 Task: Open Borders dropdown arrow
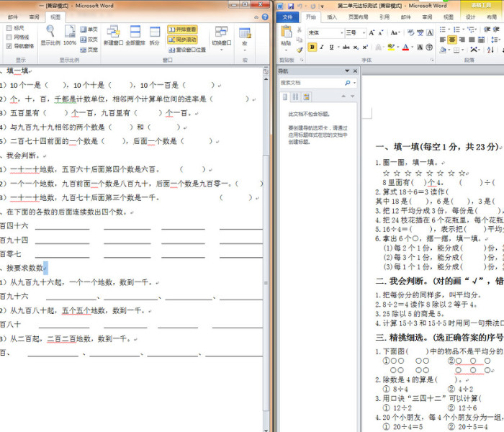[x=464, y=50]
